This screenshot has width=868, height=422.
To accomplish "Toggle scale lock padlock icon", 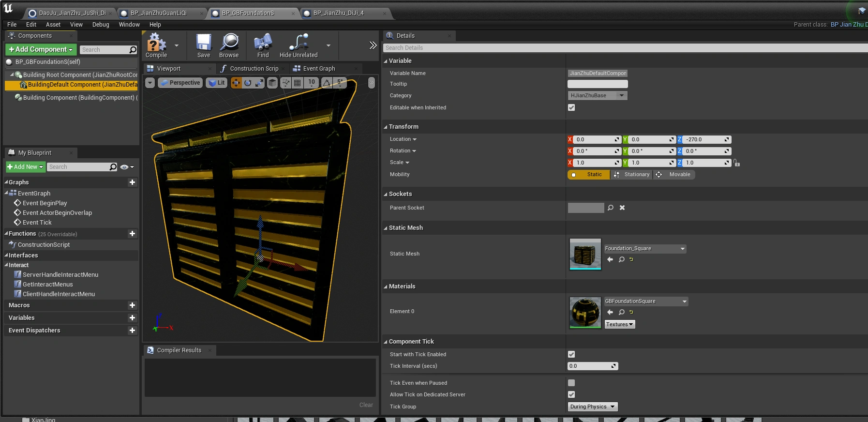I will coord(737,163).
